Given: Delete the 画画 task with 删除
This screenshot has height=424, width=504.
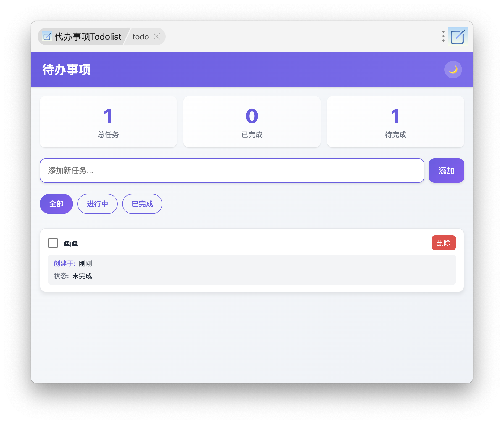Looking at the screenshot, I should point(443,243).
